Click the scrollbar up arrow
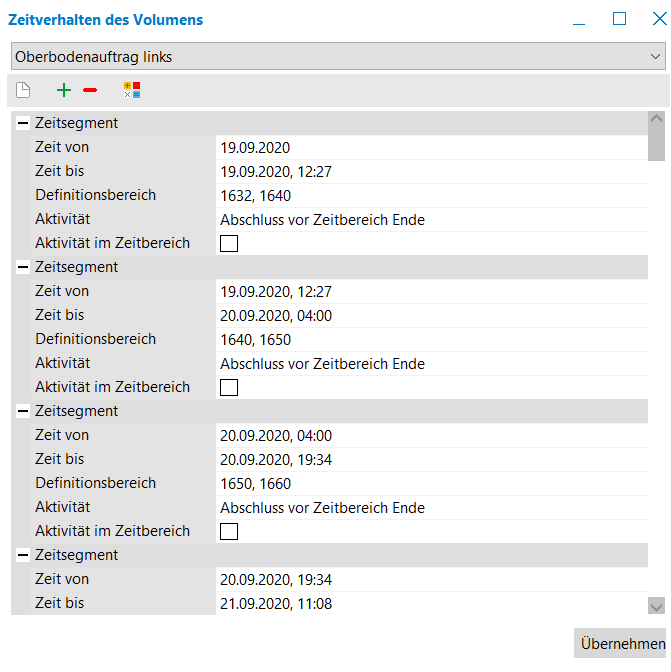Screen dimensions: 671x672 [656, 119]
